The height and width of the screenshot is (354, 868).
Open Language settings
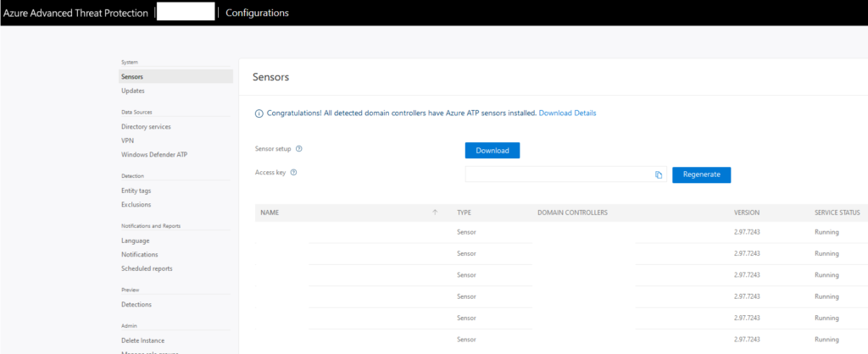[135, 241]
